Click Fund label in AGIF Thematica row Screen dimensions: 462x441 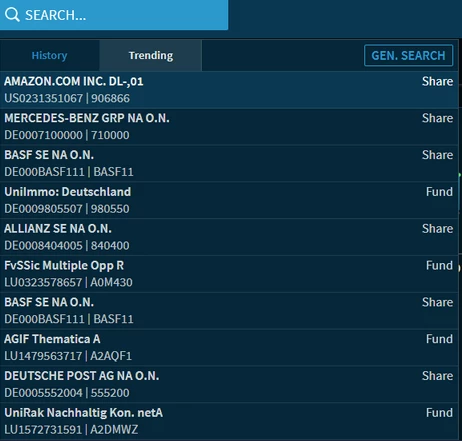point(439,339)
